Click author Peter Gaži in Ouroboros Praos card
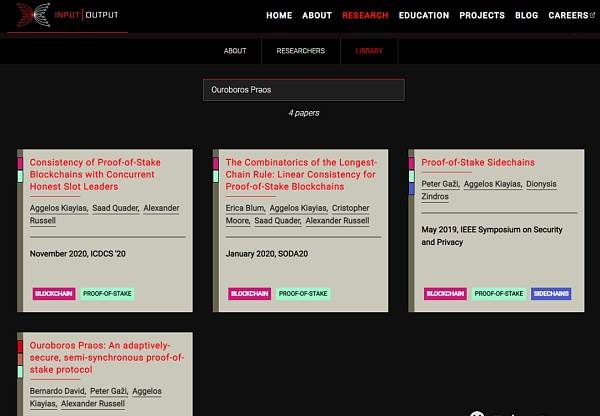 click(x=109, y=391)
